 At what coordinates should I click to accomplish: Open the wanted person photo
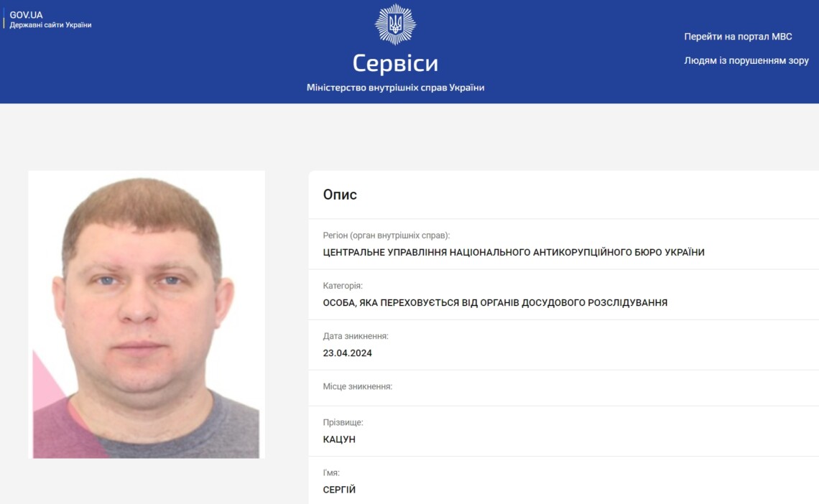pyautogui.click(x=147, y=314)
